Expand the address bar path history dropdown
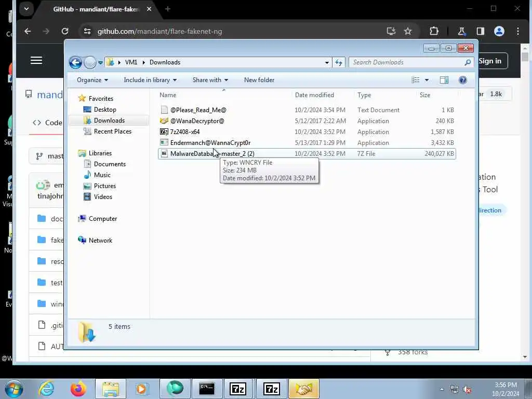The width and height of the screenshot is (532, 399). [327, 62]
